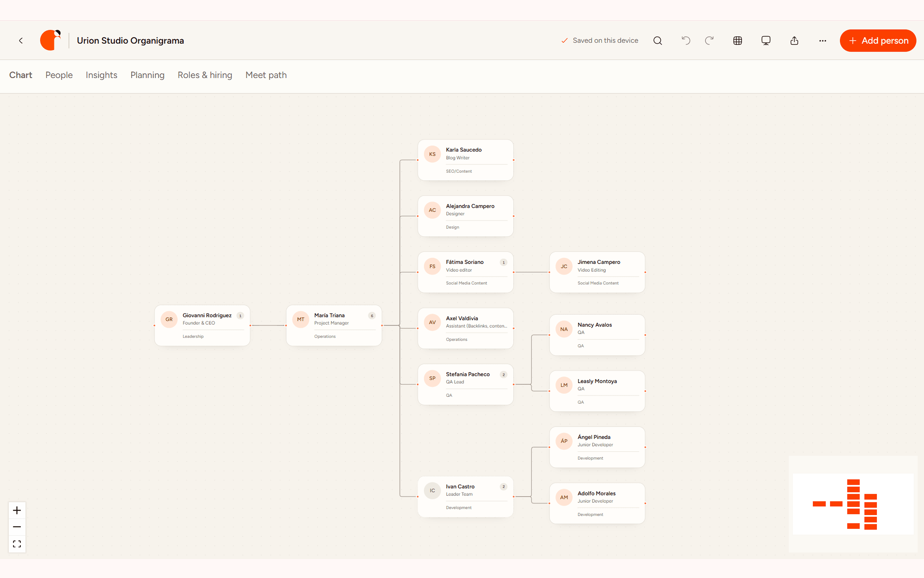Click Ivan Castro's Leader Team text
Image resolution: width=924 pixels, height=578 pixels.
(459, 494)
